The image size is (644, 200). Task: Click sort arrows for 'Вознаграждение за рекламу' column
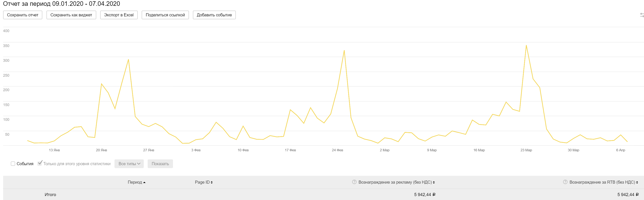click(x=434, y=183)
